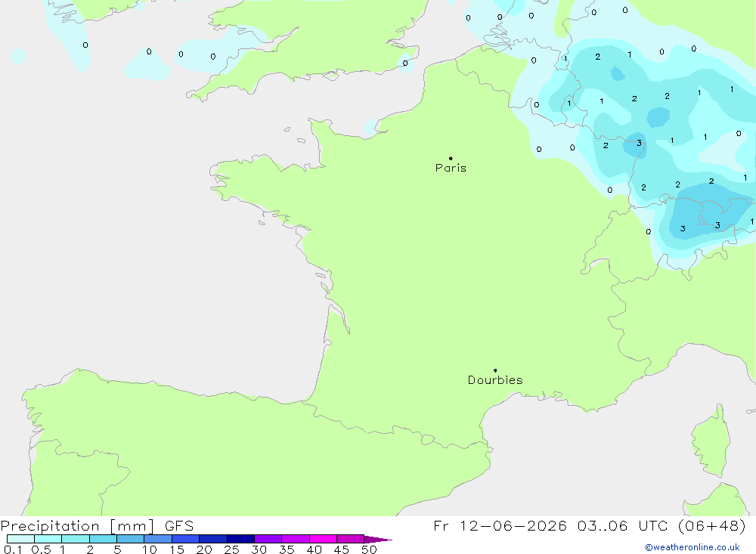Click the legend value 10

(150, 549)
